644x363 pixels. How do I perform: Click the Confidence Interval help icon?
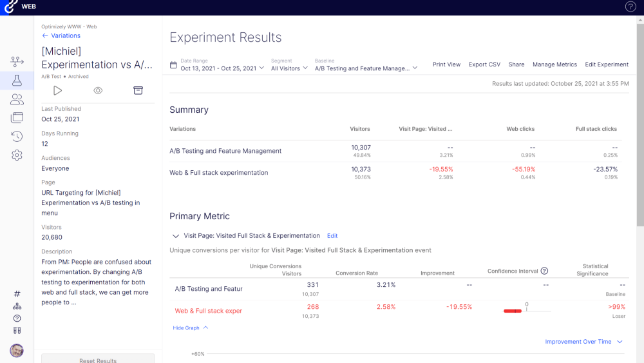tap(544, 271)
